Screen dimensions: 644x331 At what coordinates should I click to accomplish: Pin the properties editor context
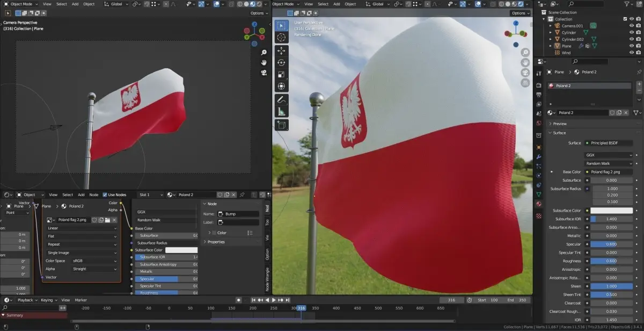(639, 72)
